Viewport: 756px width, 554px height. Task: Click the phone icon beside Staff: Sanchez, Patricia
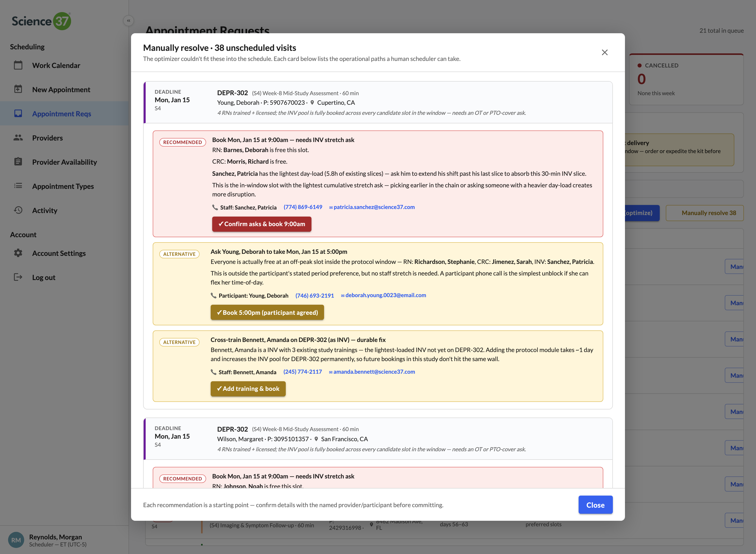215,207
